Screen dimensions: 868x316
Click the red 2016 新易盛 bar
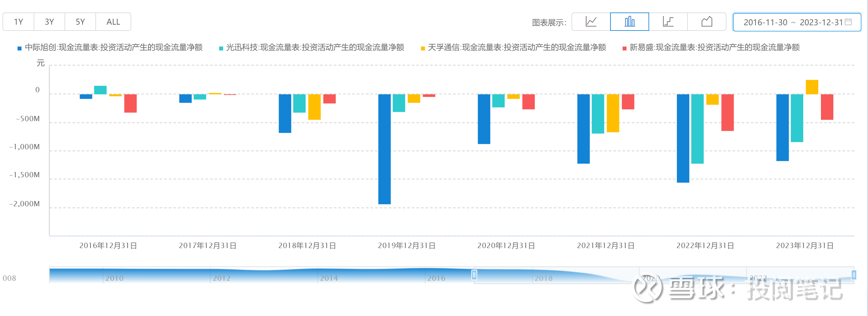point(130,103)
